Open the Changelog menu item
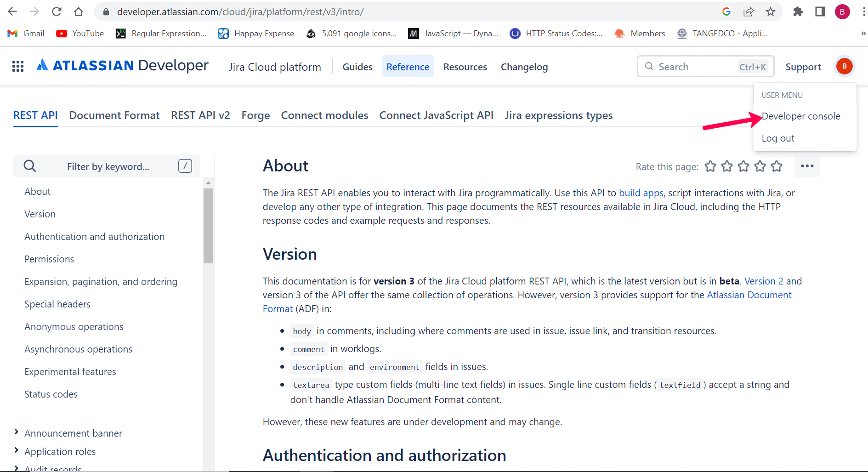The width and height of the screenshot is (868, 472). [524, 67]
